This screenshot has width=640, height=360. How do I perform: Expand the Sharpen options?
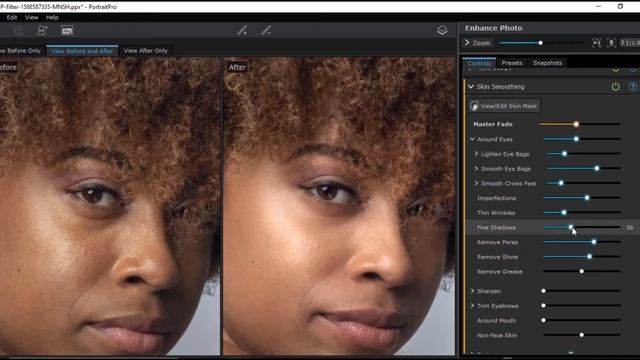(x=472, y=291)
